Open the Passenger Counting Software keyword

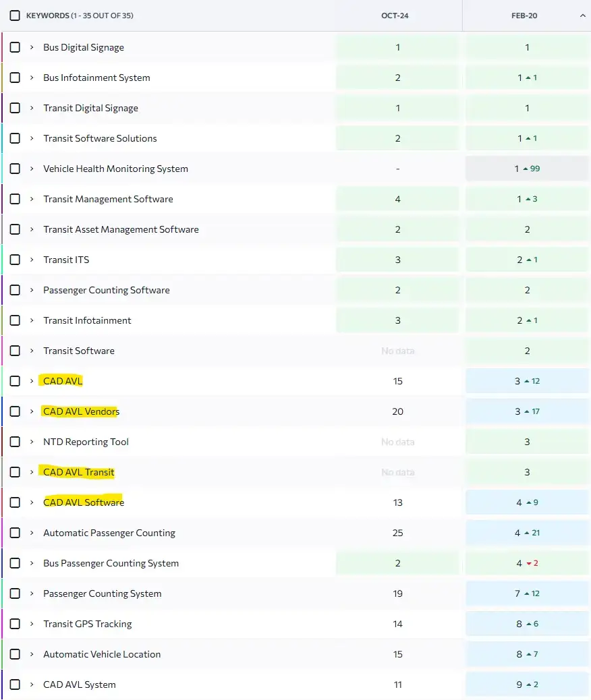tap(107, 290)
